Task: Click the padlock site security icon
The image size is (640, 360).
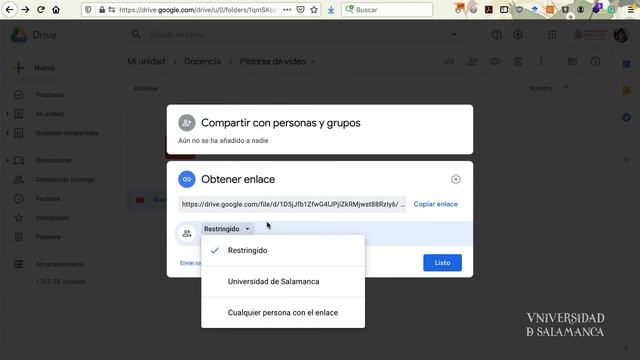Action: tap(102, 9)
